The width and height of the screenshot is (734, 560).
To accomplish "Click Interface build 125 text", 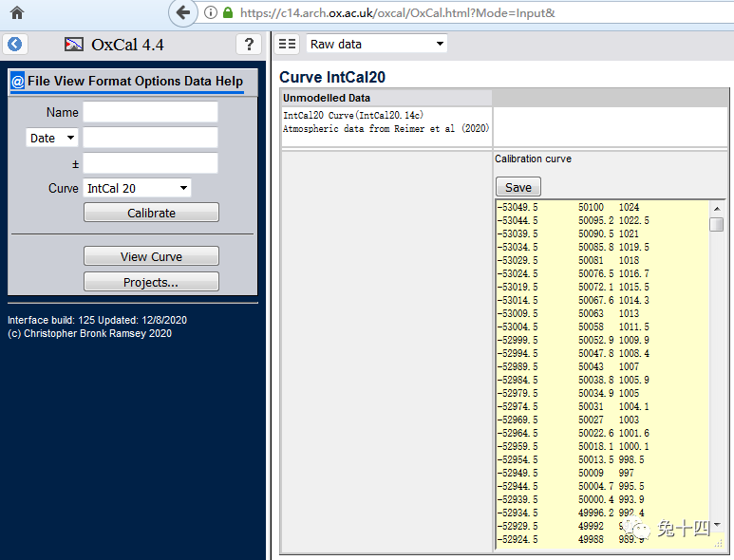I will [x=97, y=320].
